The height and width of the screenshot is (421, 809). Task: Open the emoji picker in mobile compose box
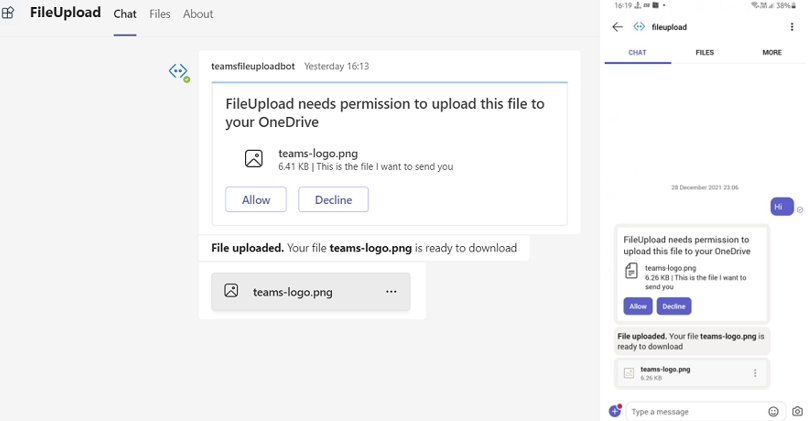(x=773, y=412)
